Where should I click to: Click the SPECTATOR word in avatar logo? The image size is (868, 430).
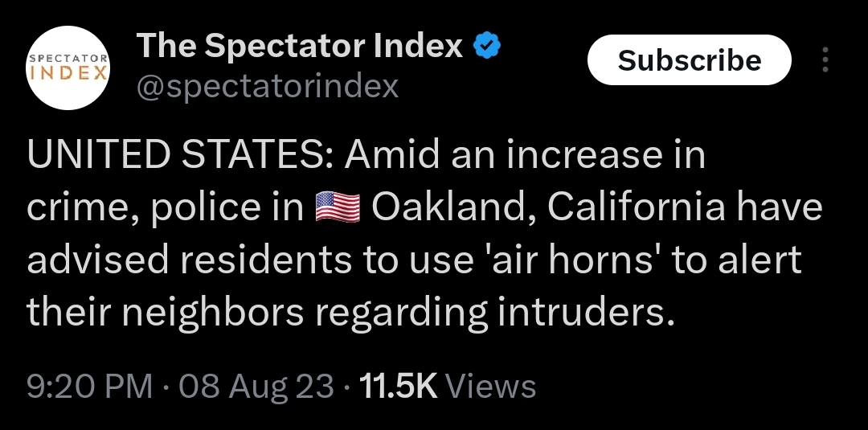[68, 59]
